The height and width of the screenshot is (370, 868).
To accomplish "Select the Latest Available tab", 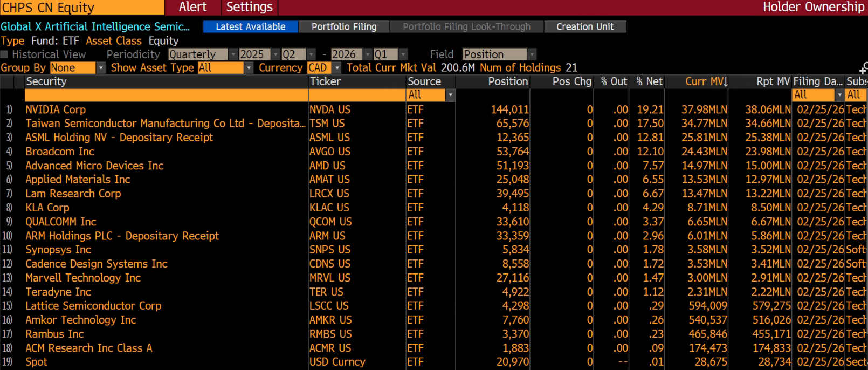I will (x=250, y=27).
